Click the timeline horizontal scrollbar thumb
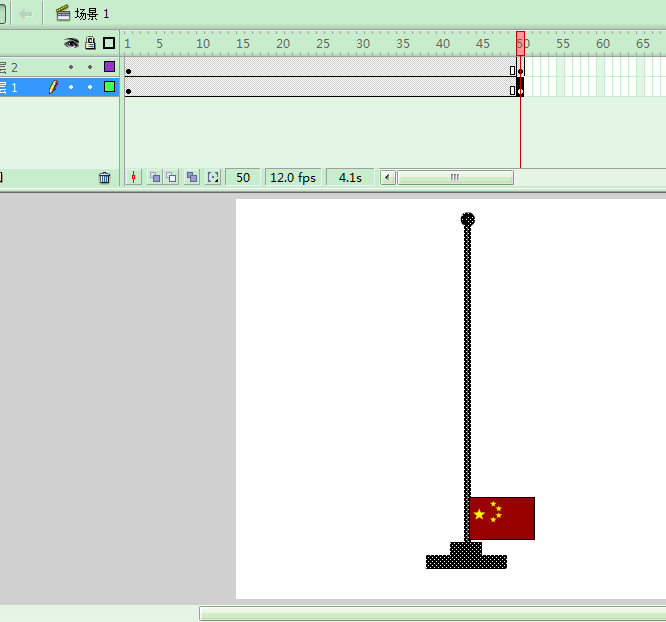Screen dimensions: 666x622 455,177
